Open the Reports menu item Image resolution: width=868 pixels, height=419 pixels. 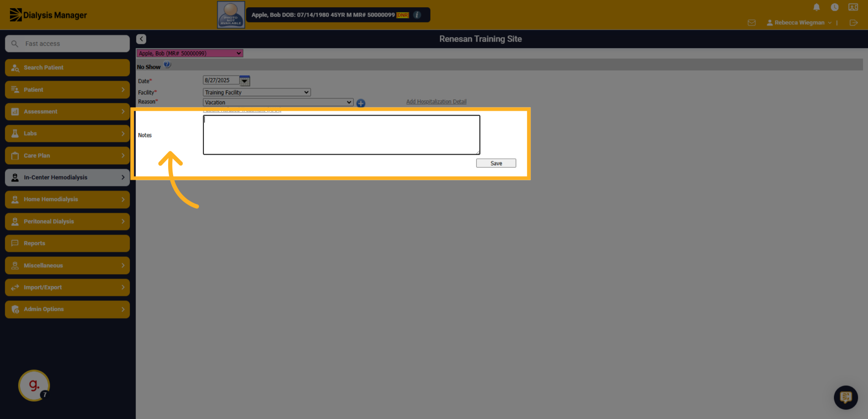click(67, 243)
